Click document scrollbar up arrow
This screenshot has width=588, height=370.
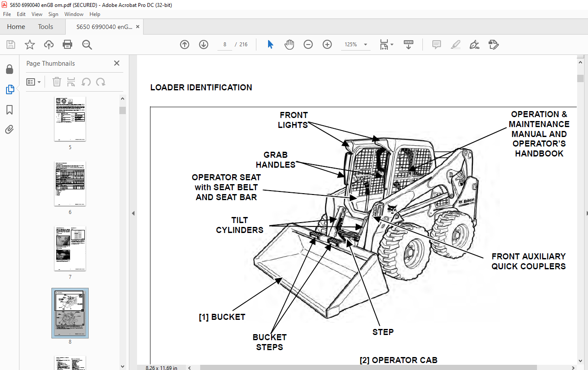point(580,62)
